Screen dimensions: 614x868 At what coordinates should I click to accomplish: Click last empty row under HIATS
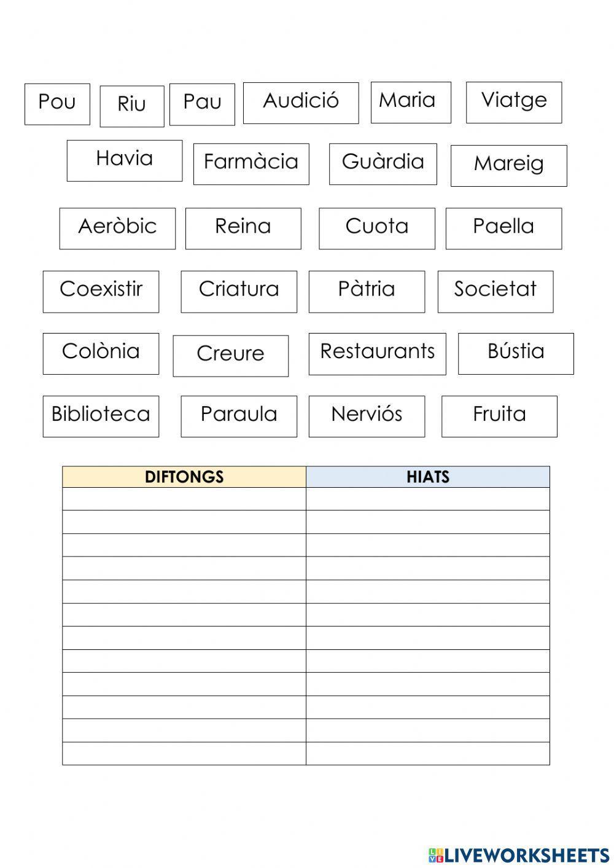click(x=427, y=753)
